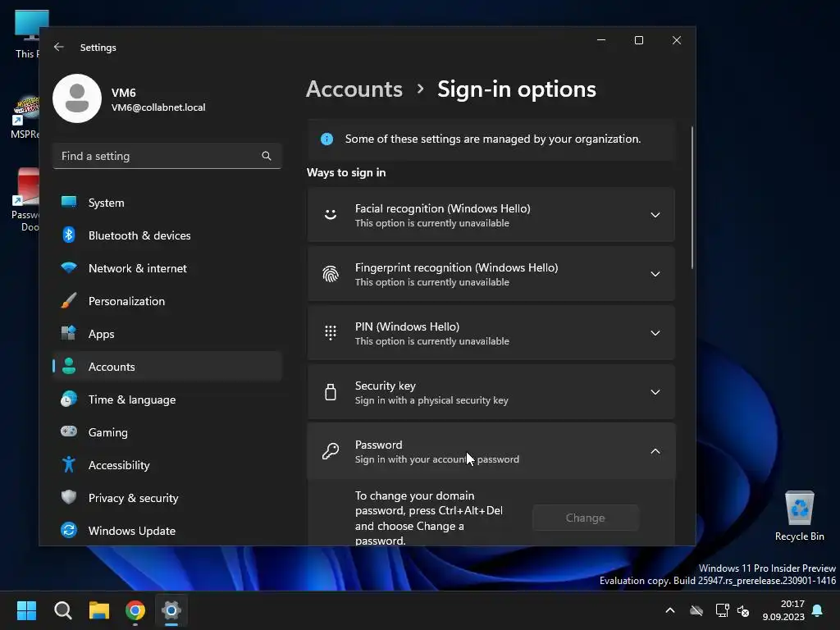Click the System monitor icon in sidebar

pyautogui.click(x=69, y=203)
